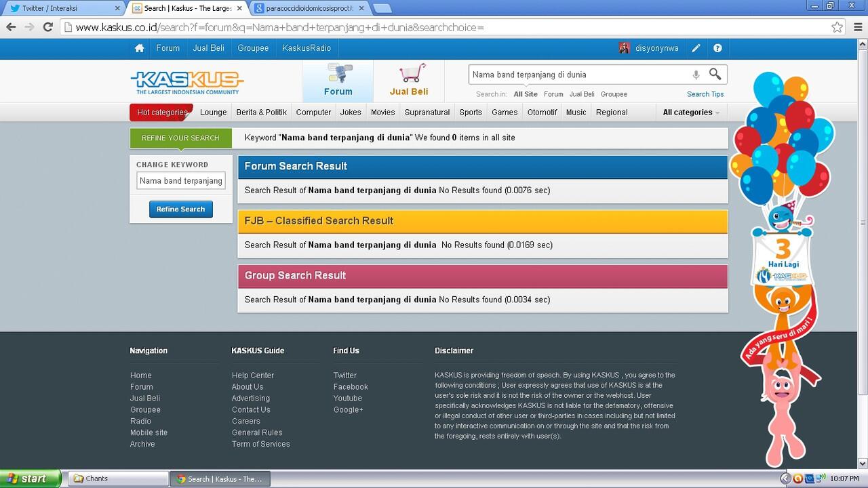Open the Lounge category
868x488 pixels.
[x=214, y=113]
